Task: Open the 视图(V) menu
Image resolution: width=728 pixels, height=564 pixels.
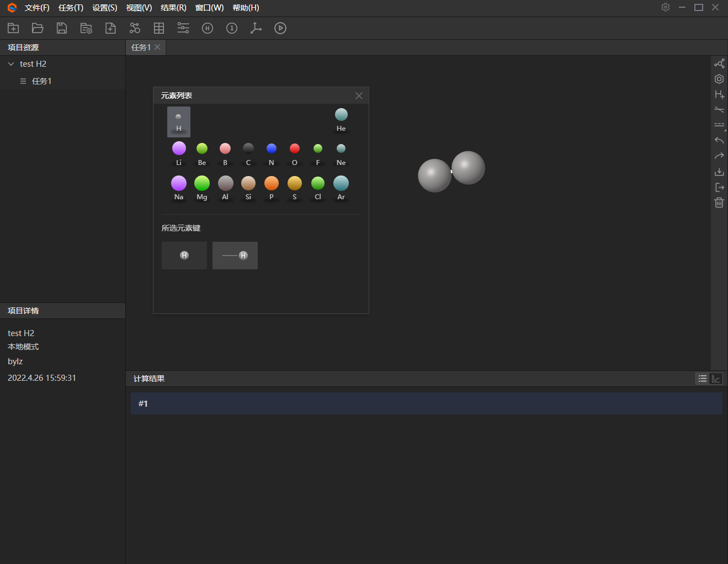Action: (x=139, y=8)
